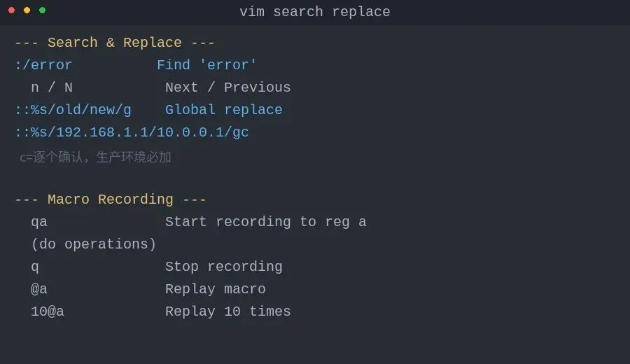Screen dimensions: 630x364
Task: Click the 'Next / Previous' description
Action: point(227,87)
